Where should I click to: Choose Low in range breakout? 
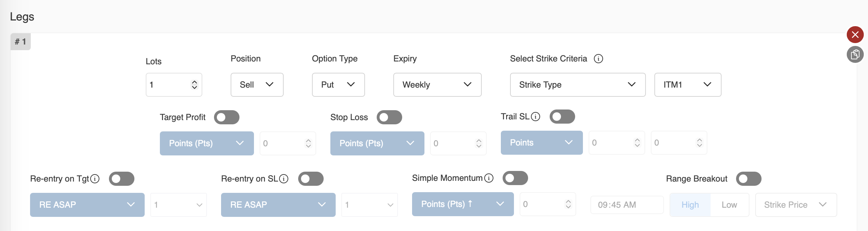pyautogui.click(x=729, y=205)
